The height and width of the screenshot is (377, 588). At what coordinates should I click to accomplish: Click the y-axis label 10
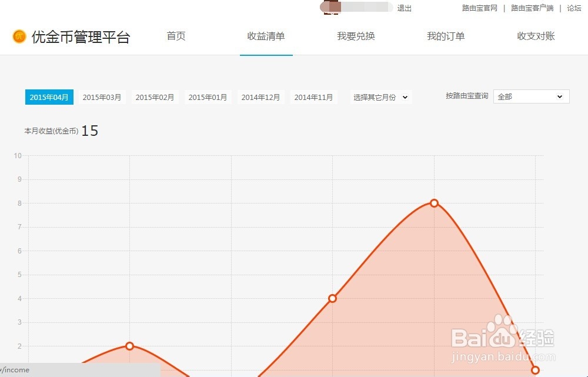click(x=18, y=156)
